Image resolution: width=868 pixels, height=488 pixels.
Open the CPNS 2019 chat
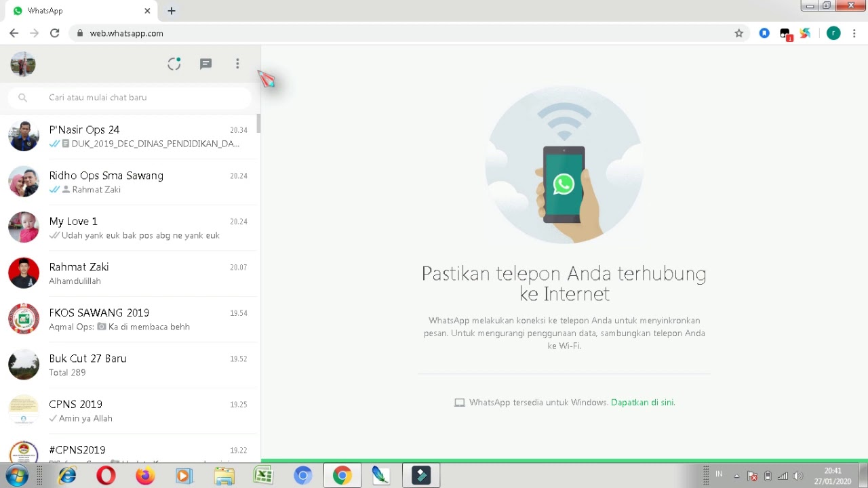129,411
